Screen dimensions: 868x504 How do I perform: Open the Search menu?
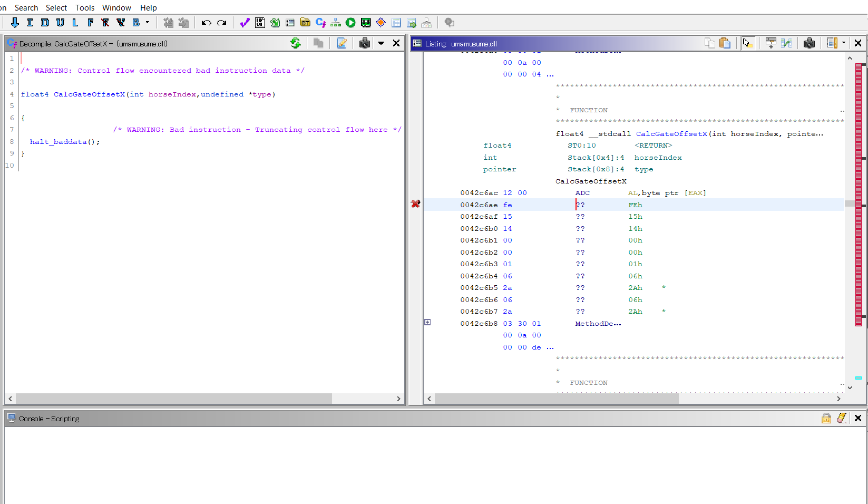pyautogui.click(x=26, y=7)
